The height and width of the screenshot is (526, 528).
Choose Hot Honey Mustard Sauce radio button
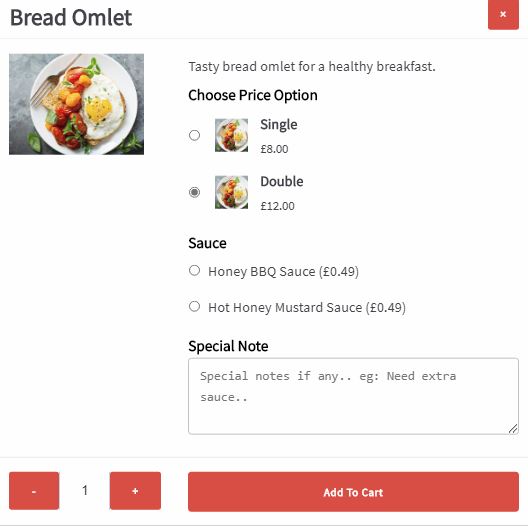point(194,306)
